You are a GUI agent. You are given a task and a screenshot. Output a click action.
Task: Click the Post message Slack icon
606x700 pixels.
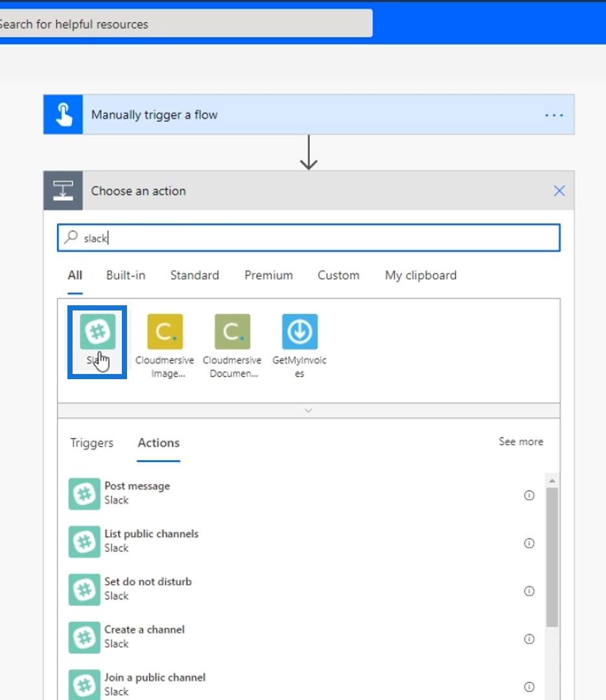(84, 494)
